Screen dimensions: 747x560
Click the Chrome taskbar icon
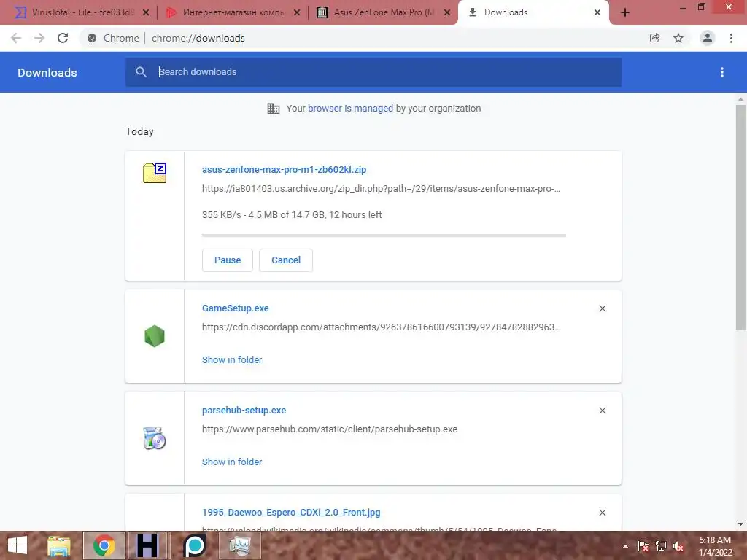[x=104, y=545]
